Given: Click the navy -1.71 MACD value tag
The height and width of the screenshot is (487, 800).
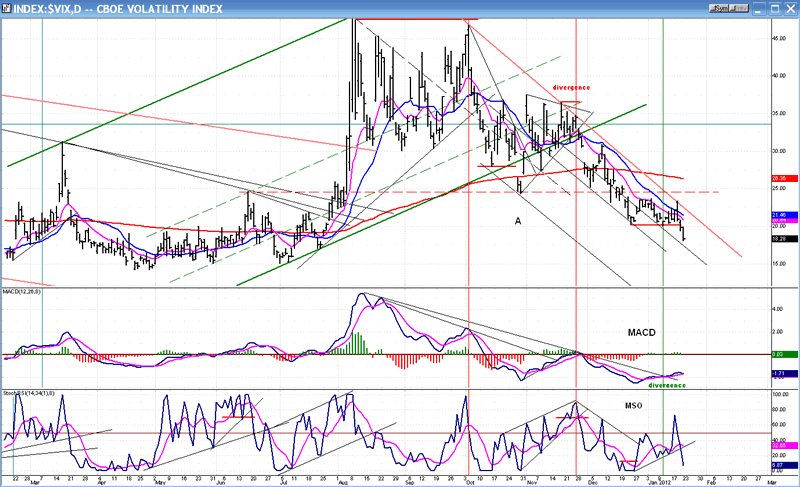Looking at the screenshot, I should pyautogui.click(x=783, y=374).
